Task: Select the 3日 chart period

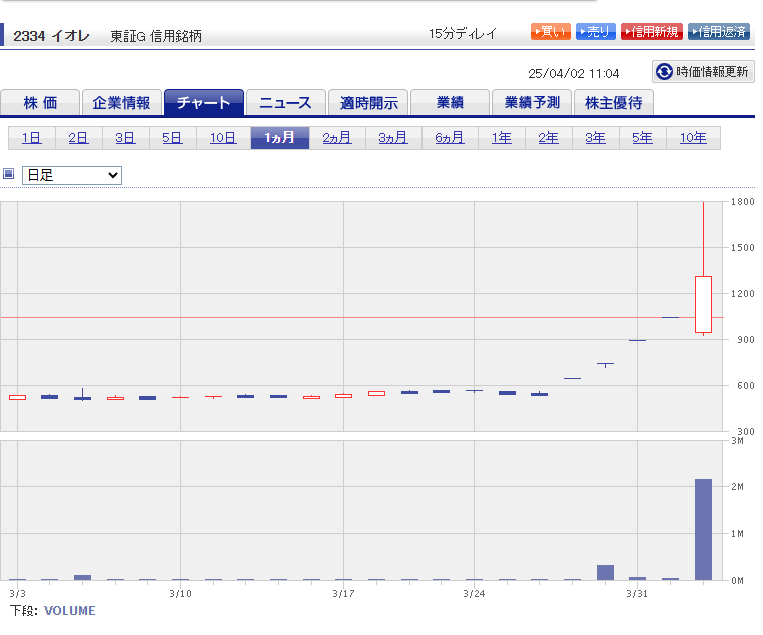Action: pos(126,138)
